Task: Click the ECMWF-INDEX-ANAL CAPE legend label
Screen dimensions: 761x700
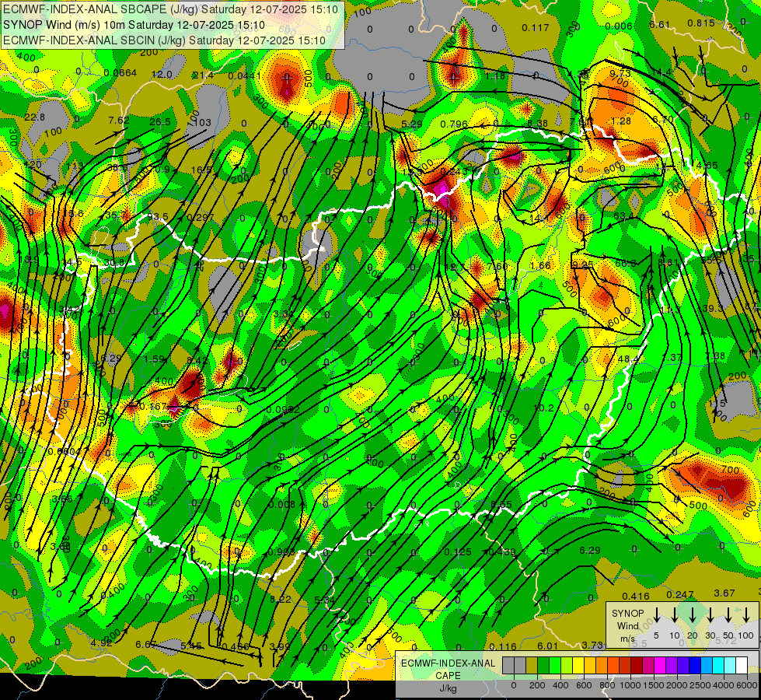Action: (x=448, y=669)
